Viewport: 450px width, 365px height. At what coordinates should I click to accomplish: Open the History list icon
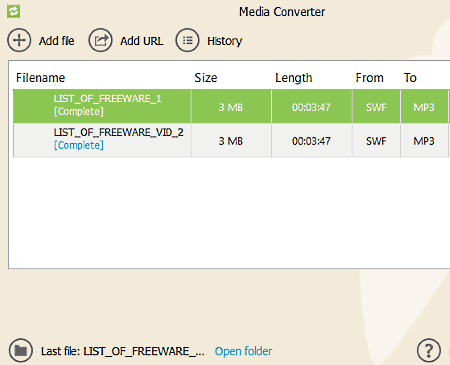pyautogui.click(x=187, y=40)
